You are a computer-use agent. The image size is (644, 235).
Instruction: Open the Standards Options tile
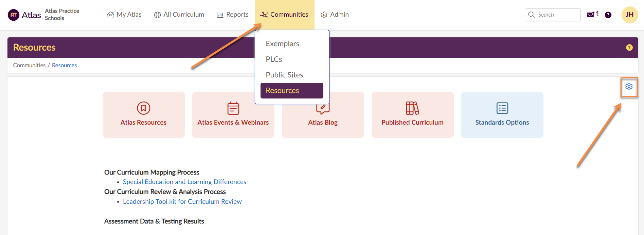pos(502,114)
